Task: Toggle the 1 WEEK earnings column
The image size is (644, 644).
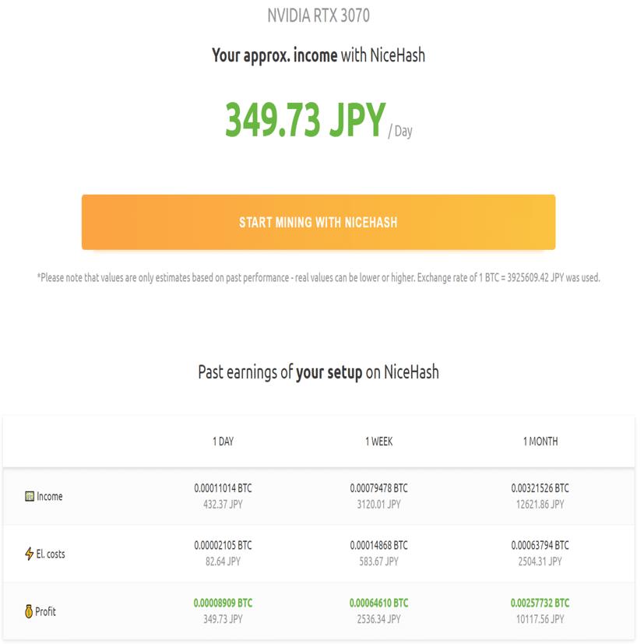Action: pyautogui.click(x=379, y=441)
